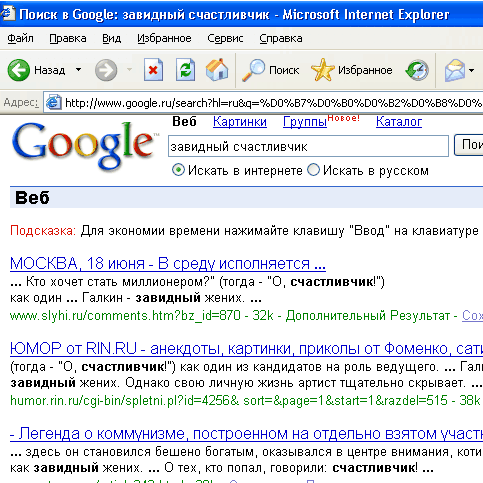This screenshot has width=483, height=483.
Task: Click the IE icon in title bar
Action: click(7, 14)
